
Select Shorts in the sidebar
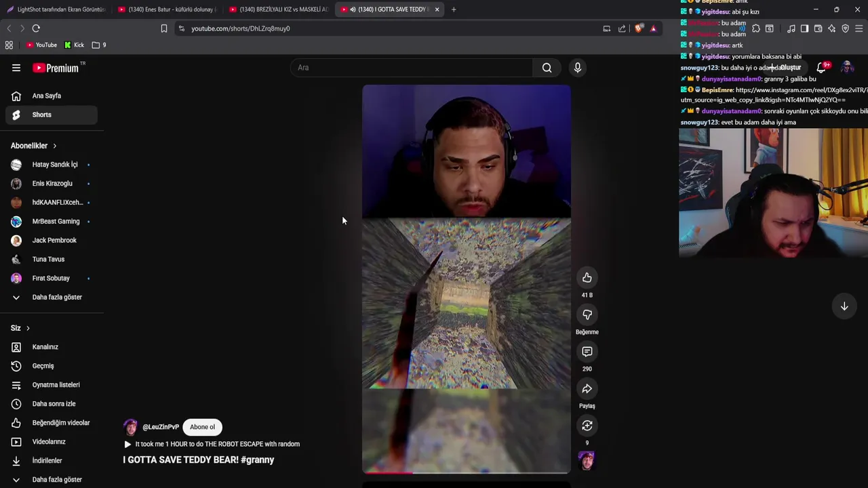(x=52, y=115)
